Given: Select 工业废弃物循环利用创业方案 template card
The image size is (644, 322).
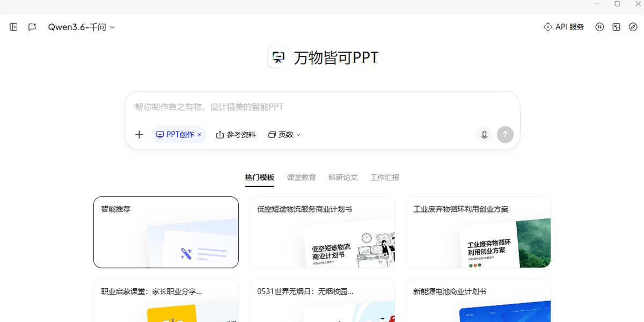Looking at the screenshot, I should pos(478,232).
